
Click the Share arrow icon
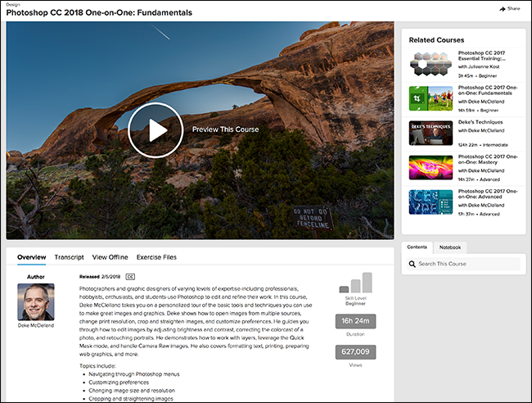point(503,9)
